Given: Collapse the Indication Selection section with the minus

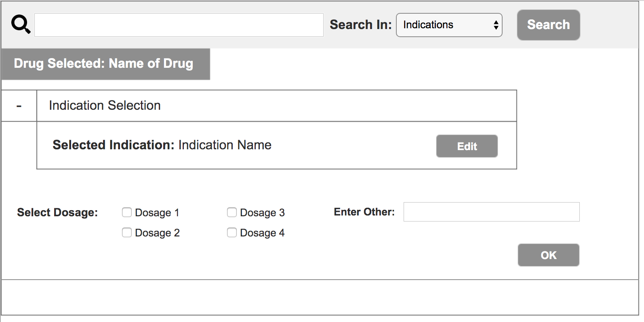Looking at the screenshot, I should (x=19, y=106).
